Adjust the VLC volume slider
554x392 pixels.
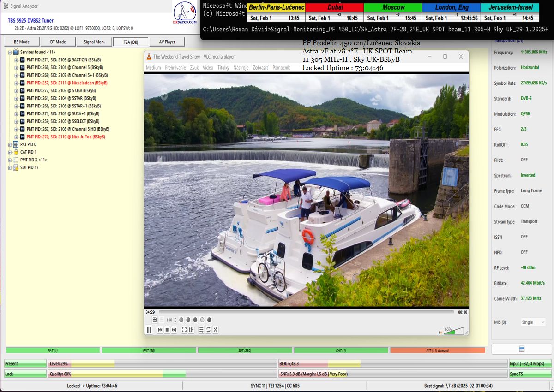coord(455,331)
